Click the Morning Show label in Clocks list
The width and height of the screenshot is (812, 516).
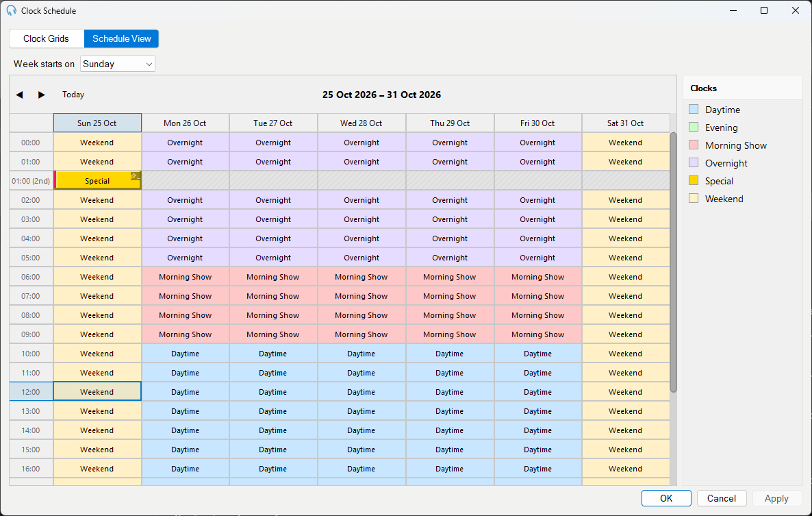click(736, 145)
